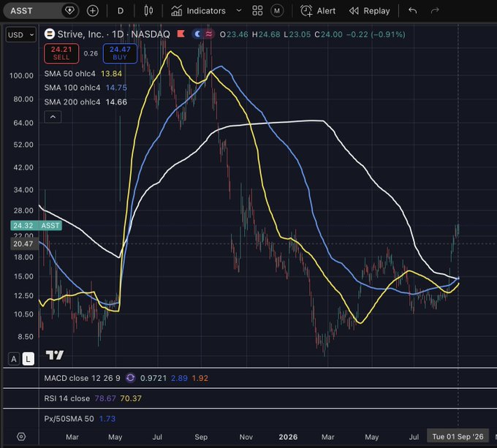Screen dimensions: 497x448
Task: Select the SMA 100 ohlc4 legend
Action: (x=72, y=88)
